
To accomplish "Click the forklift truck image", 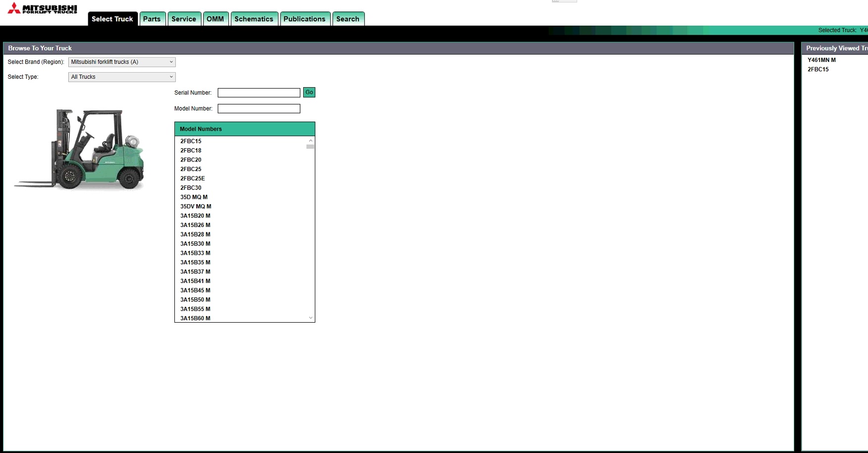I will tap(79, 149).
